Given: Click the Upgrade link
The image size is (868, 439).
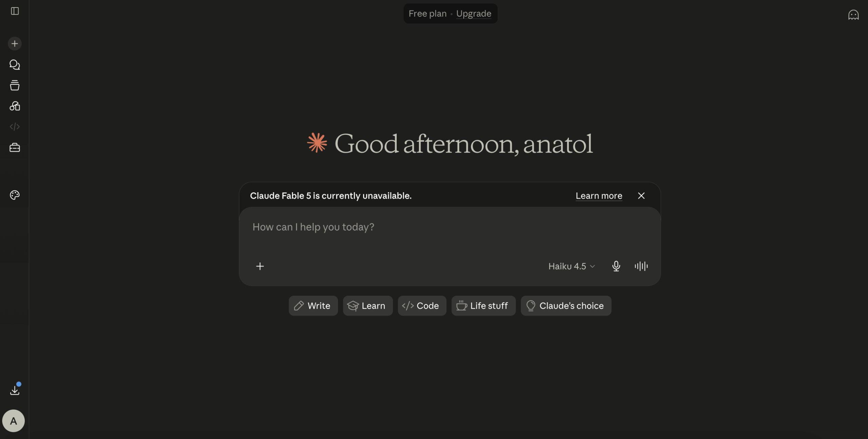Looking at the screenshot, I should click(473, 14).
